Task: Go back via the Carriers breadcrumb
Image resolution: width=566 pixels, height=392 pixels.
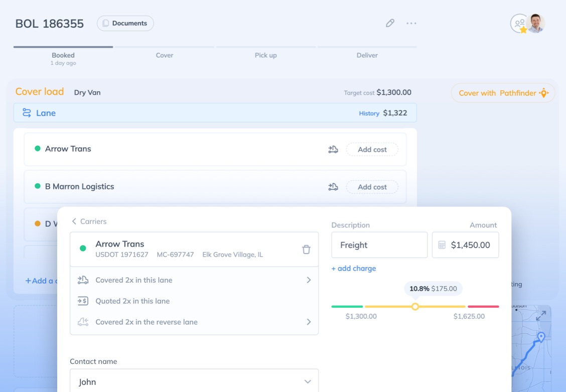Action: click(x=89, y=221)
